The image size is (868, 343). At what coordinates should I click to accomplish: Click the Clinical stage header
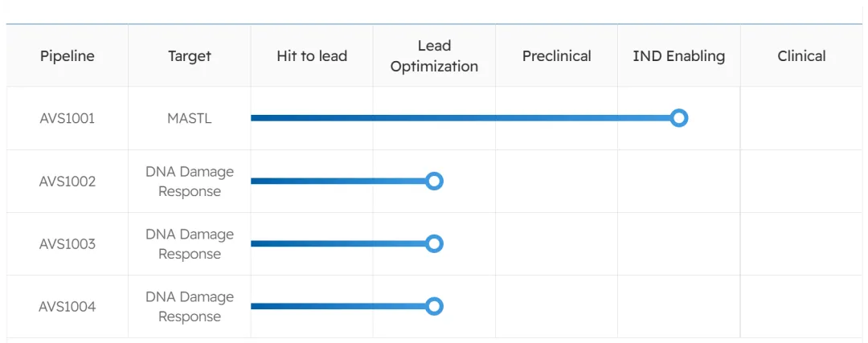pos(801,56)
